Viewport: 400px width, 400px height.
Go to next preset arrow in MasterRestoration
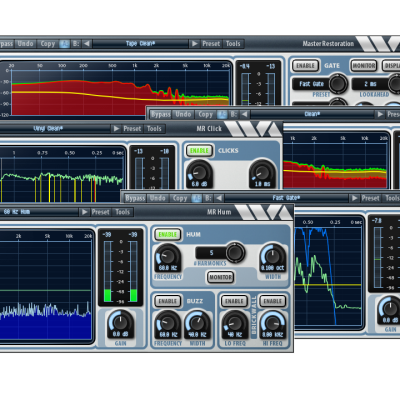click(195, 44)
